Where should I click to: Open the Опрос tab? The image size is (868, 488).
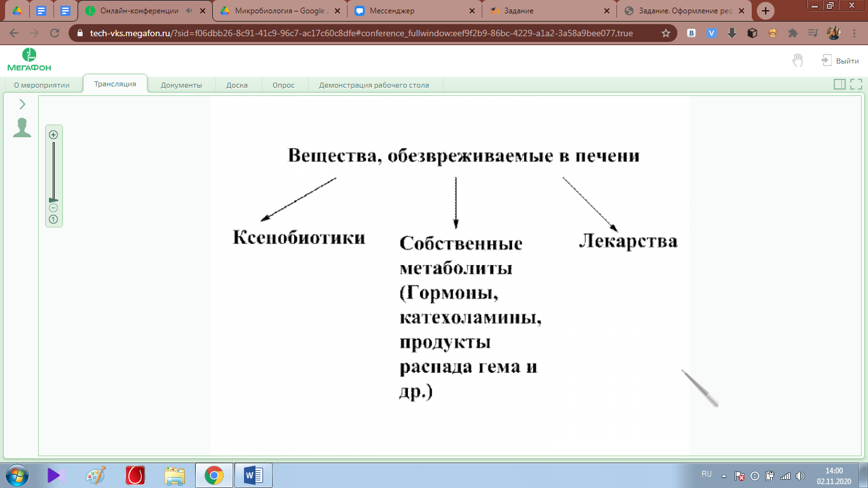pos(283,85)
